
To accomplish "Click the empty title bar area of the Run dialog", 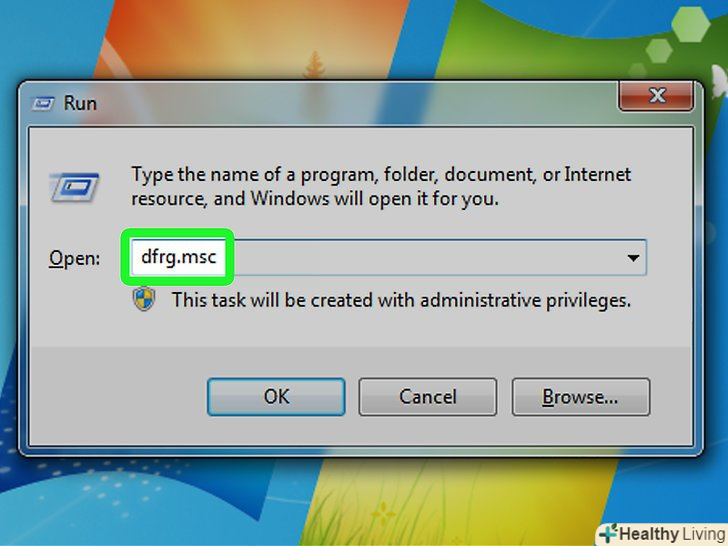I will pyautogui.click(x=353, y=103).
